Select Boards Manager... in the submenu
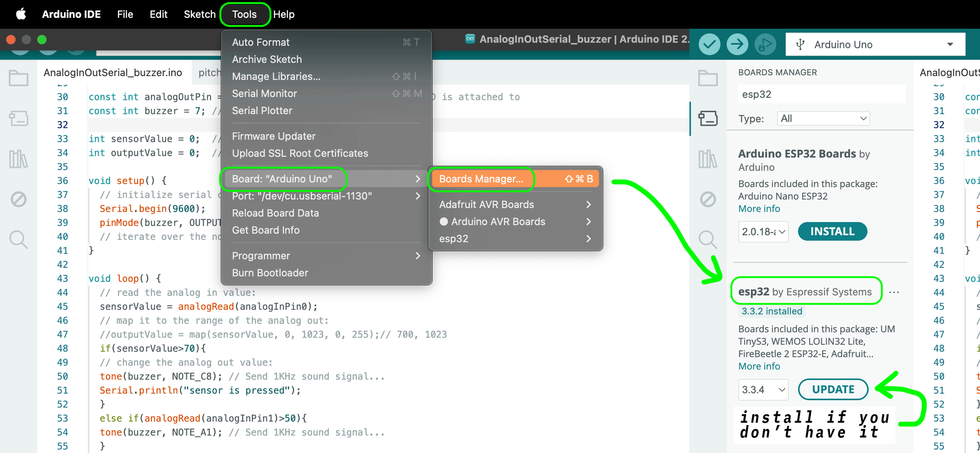The width and height of the screenshot is (980, 453). (481, 179)
